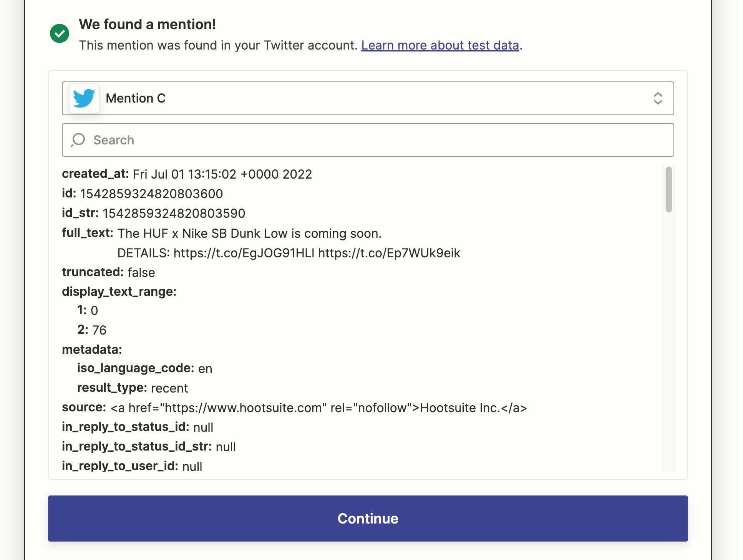Click the in_reply_to_status_id_str: null row
743x560 pixels.
pyautogui.click(x=149, y=447)
